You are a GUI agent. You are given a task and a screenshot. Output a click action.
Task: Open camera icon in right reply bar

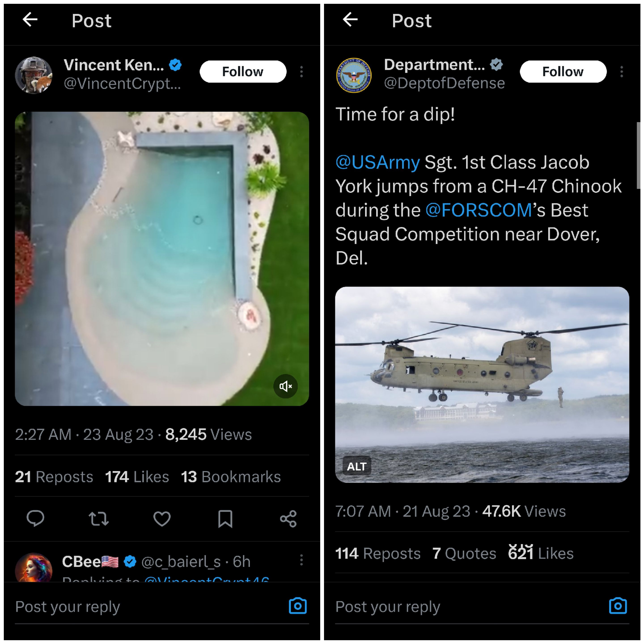click(618, 606)
